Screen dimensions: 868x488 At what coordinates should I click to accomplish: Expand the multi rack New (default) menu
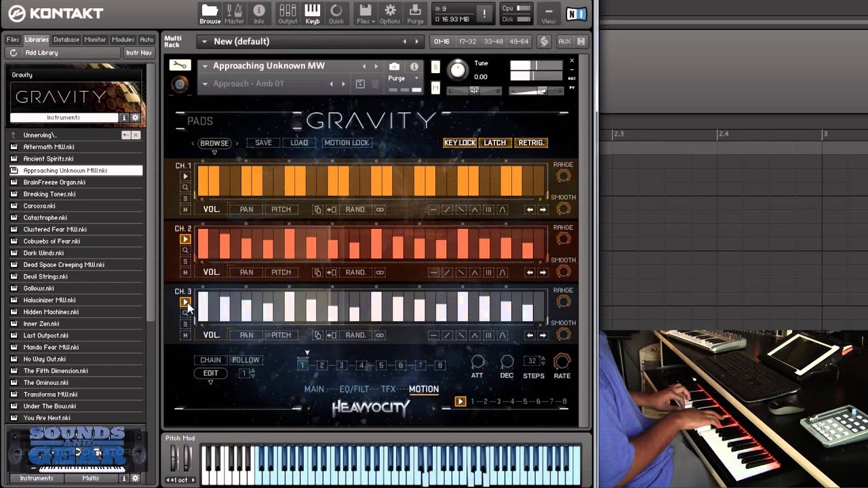pos(203,41)
